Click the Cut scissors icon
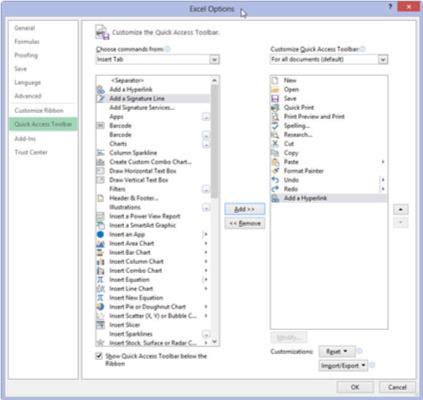Viewport: 423px width, 400px height. [x=275, y=144]
